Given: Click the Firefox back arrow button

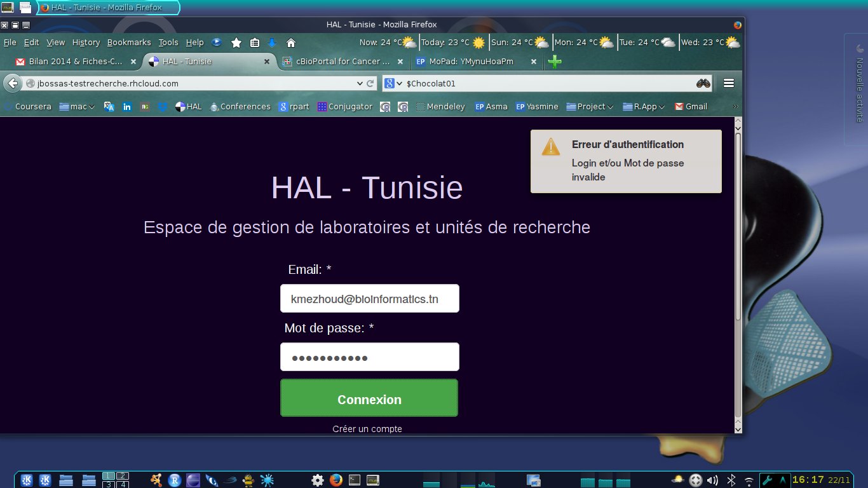Looking at the screenshot, I should pyautogui.click(x=13, y=83).
